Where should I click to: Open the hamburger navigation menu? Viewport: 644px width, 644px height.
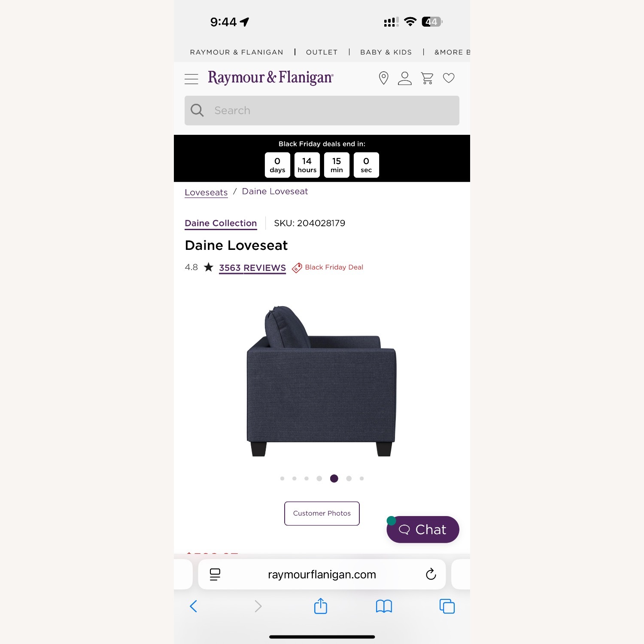pyautogui.click(x=191, y=79)
